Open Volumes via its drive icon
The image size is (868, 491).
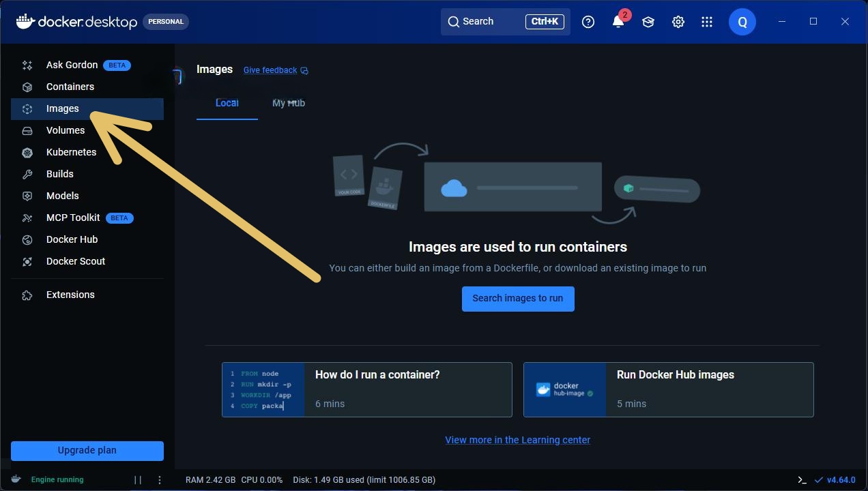coord(27,131)
